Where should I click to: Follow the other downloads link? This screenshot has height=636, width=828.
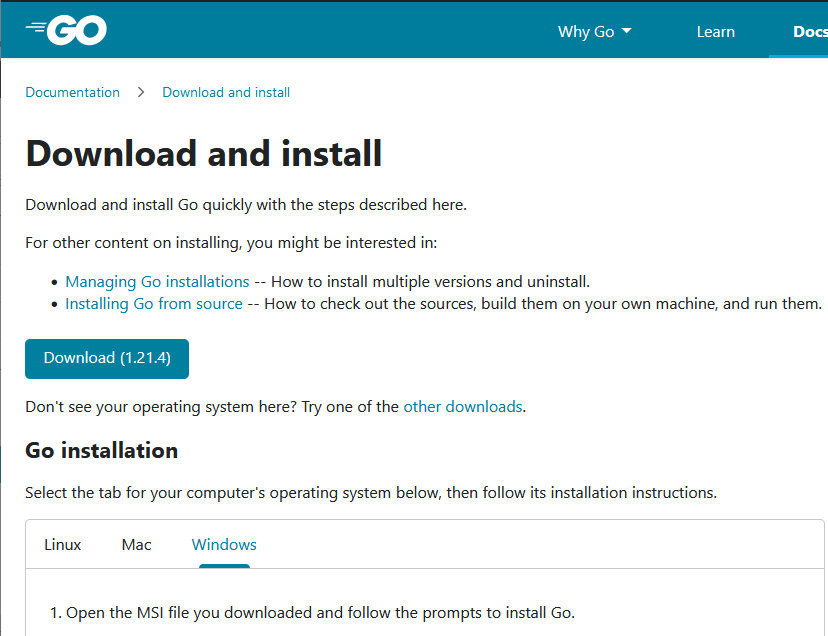pos(463,407)
